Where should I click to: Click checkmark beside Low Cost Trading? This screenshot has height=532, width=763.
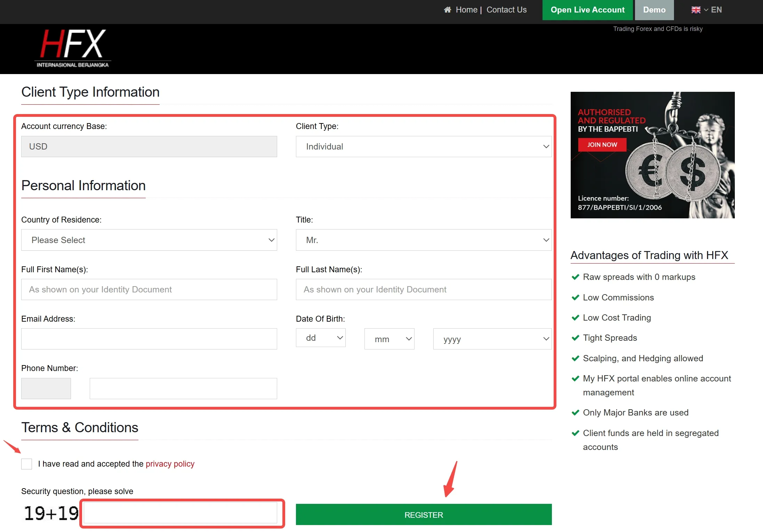pyautogui.click(x=576, y=317)
